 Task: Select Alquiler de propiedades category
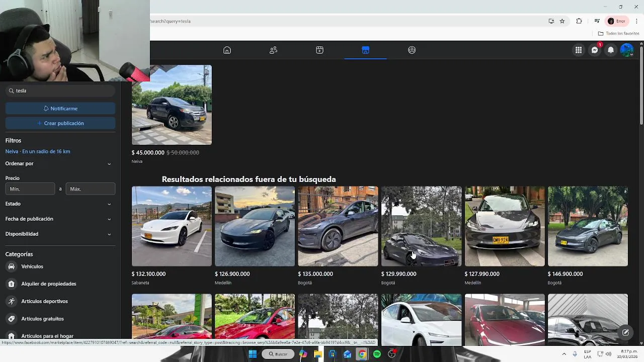click(60, 284)
